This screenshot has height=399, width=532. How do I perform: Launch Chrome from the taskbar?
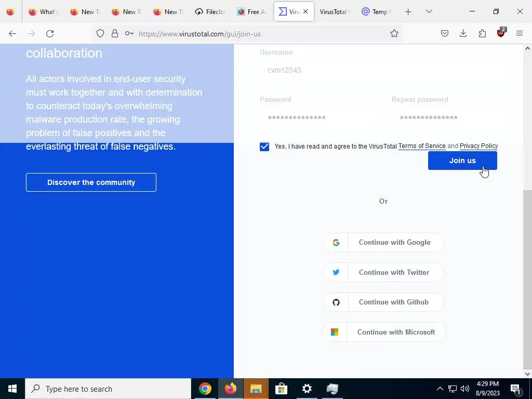205,389
